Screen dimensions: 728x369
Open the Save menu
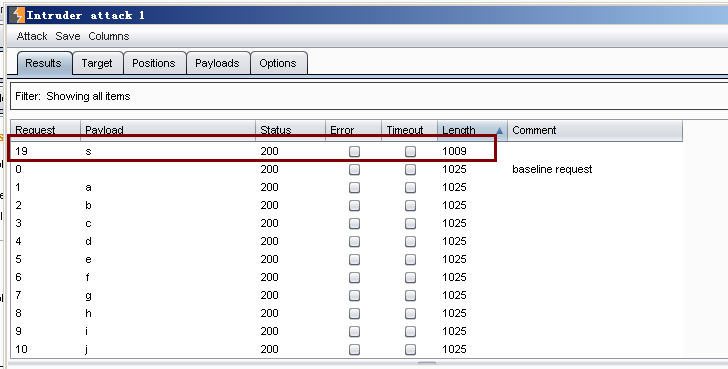[x=68, y=36]
